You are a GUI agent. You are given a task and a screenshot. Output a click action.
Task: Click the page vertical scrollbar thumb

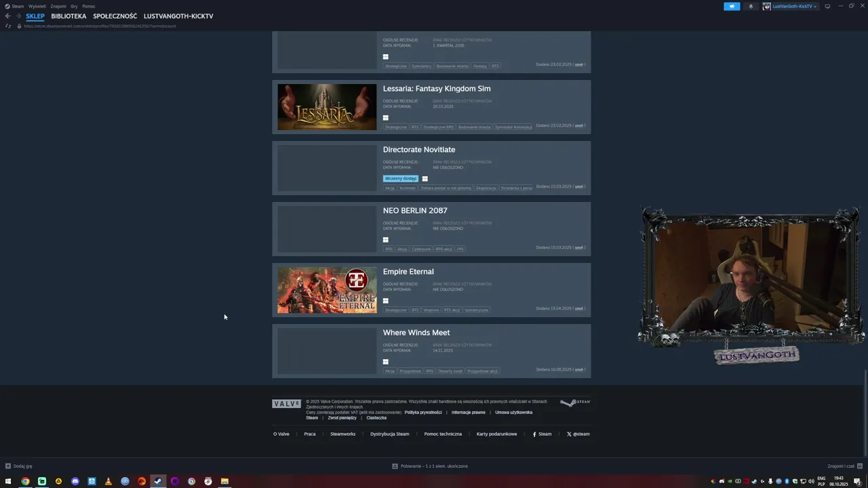coord(865,413)
